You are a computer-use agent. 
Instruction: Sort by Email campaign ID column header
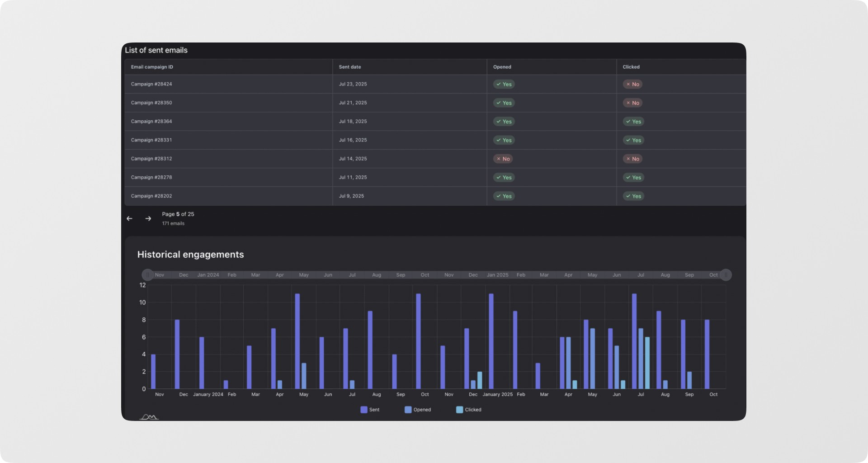[152, 67]
